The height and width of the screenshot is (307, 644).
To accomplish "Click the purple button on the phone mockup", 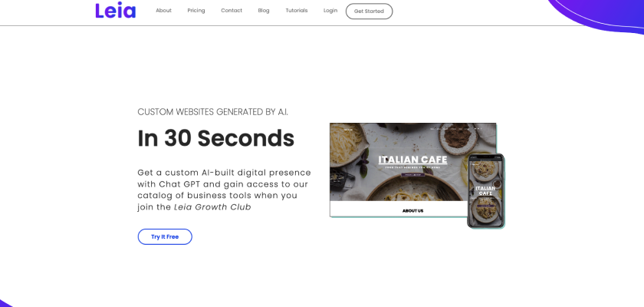I will (485, 206).
